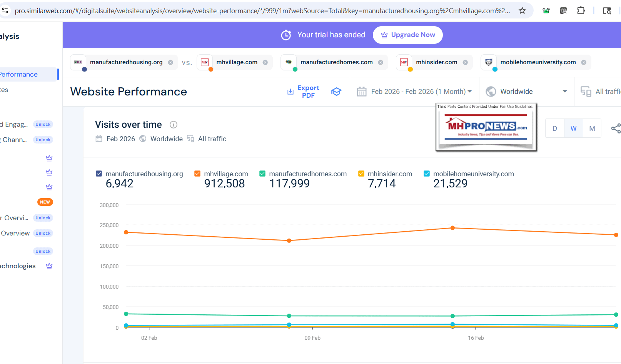Expand the Worldwide country dropdown
The width and height of the screenshot is (621, 364).
coord(526,92)
